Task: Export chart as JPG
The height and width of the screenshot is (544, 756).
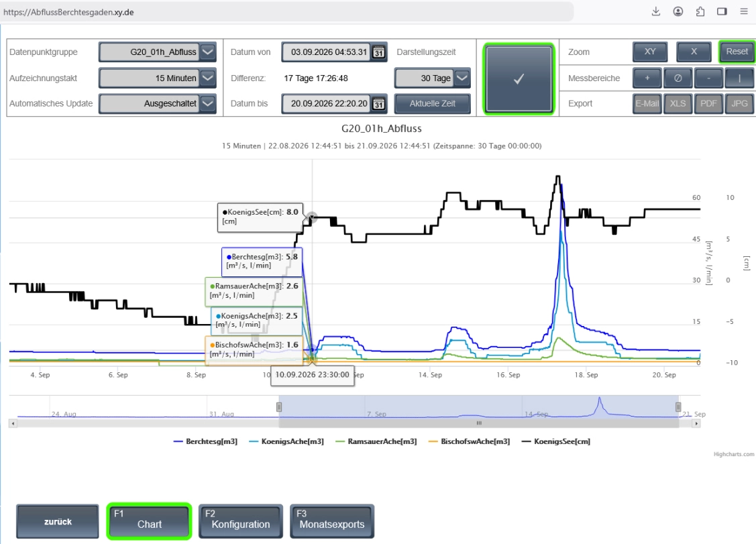Action: 739,103
